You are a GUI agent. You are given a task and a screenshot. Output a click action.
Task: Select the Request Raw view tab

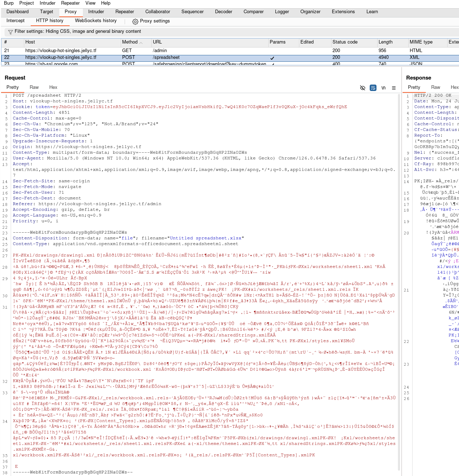34,87
